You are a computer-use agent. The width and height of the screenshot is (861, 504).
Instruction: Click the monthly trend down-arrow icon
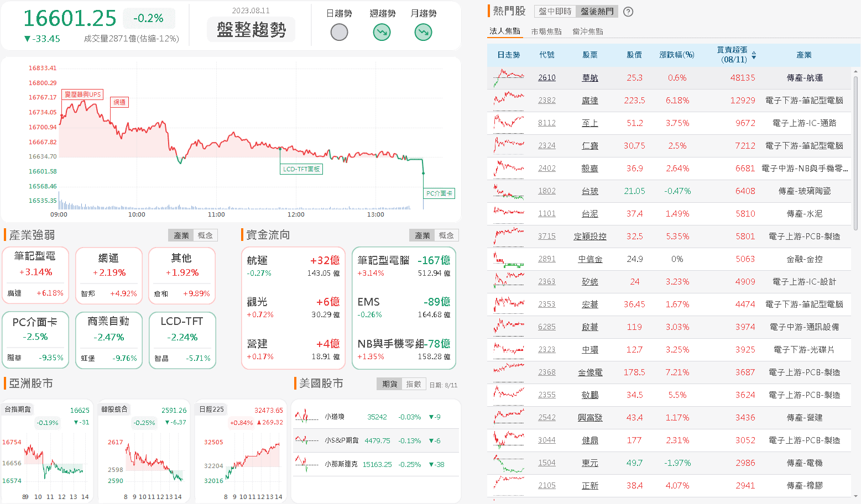click(x=423, y=32)
